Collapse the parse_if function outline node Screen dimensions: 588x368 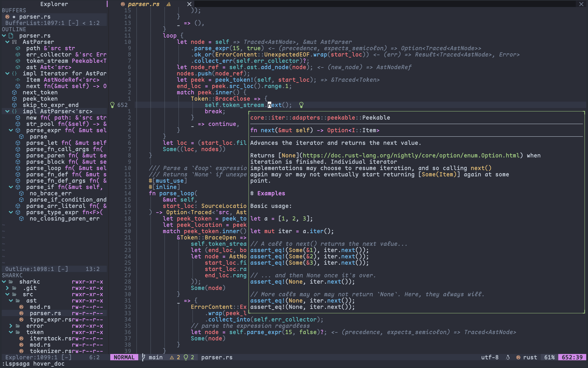click(11, 187)
